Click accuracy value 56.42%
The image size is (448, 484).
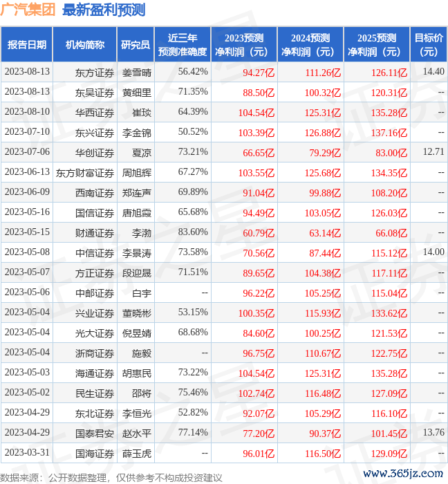pyautogui.click(x=193, y=72)
